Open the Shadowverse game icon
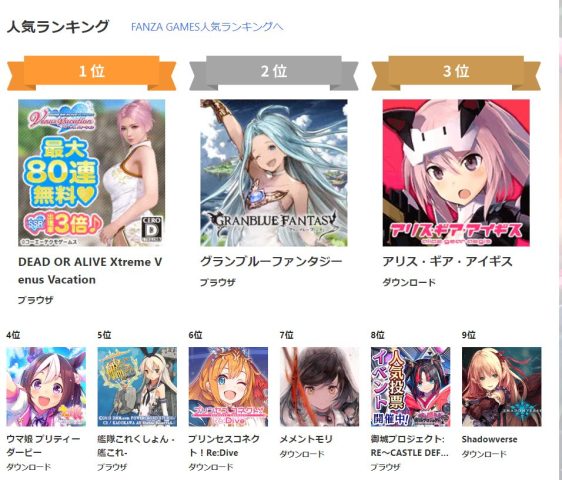Viewport: 562px width, 480px height. coord(502,386)
